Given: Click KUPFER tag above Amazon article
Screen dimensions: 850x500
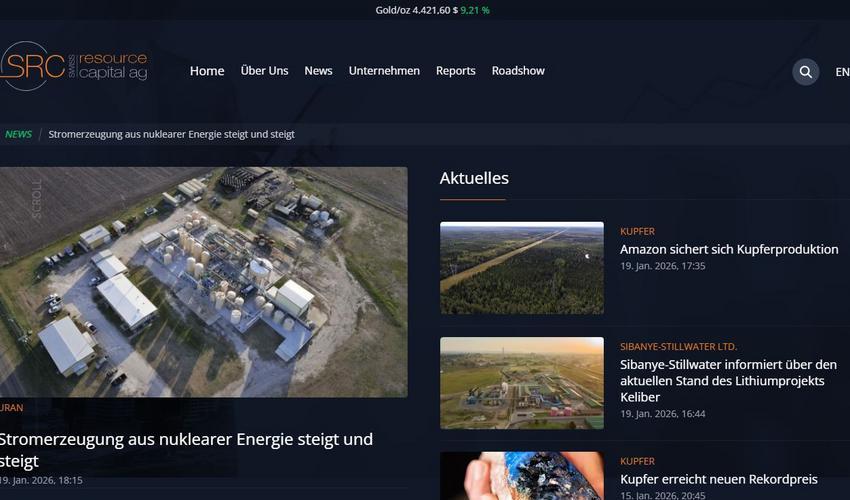Looking at the screenshot, I should (638, 231).
